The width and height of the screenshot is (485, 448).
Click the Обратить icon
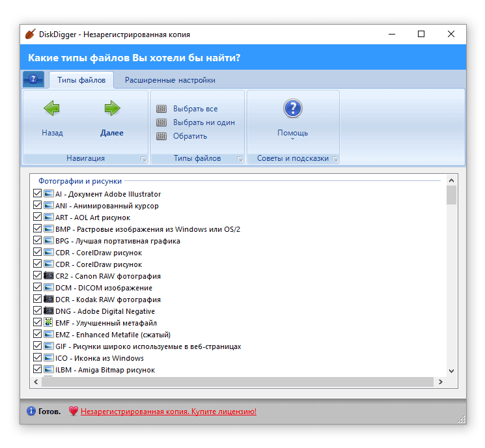click(x=161, y=136)
